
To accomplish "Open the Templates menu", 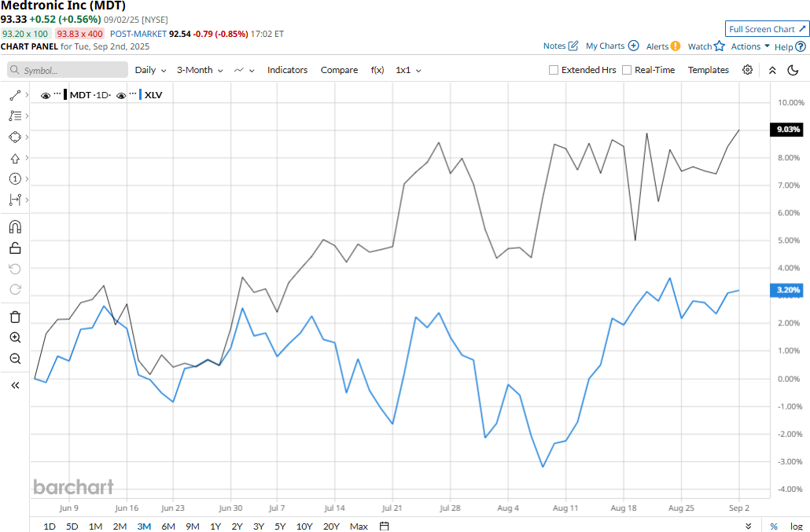I will (709, 70).
